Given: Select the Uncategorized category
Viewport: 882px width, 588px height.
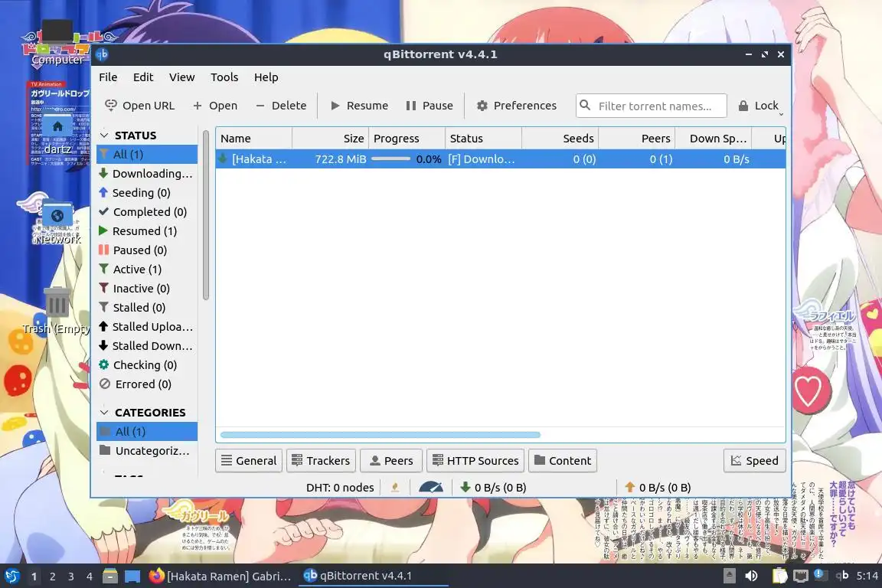Looking at the screenshot, I should point(147,451).
